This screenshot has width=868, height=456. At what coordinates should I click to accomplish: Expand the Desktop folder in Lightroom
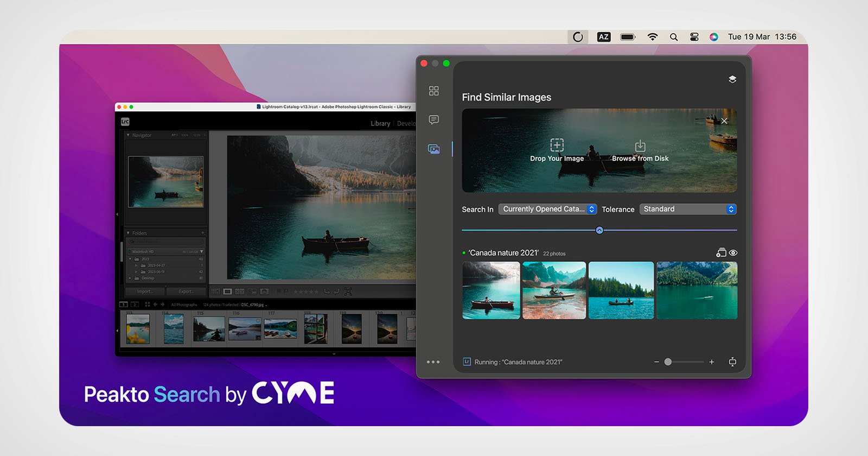pyautogui.click(x=130, y=278)
